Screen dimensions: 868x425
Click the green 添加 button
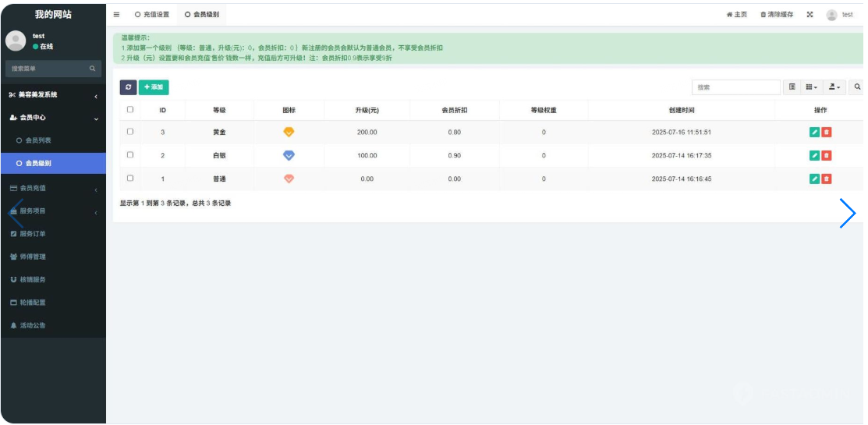pos(154,87)
